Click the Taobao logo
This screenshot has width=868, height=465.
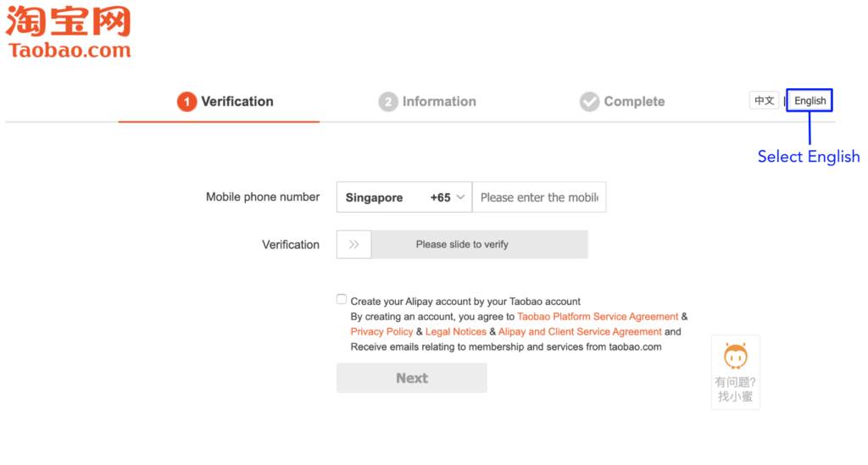click(70, 32)
